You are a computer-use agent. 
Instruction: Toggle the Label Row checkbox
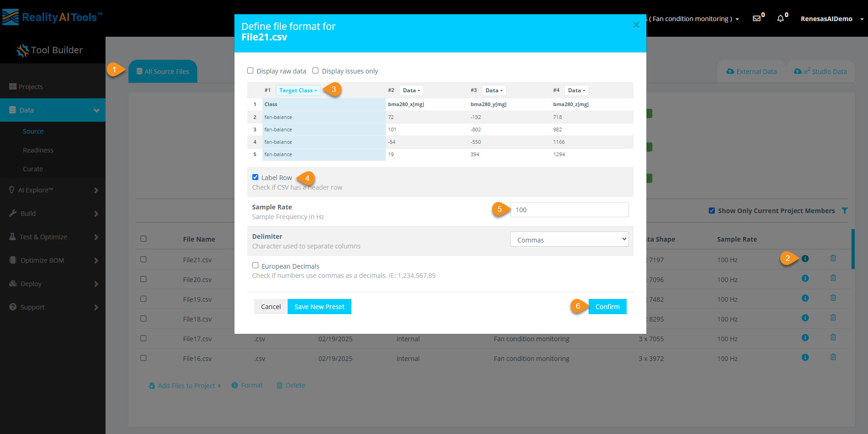click(256, 177)
